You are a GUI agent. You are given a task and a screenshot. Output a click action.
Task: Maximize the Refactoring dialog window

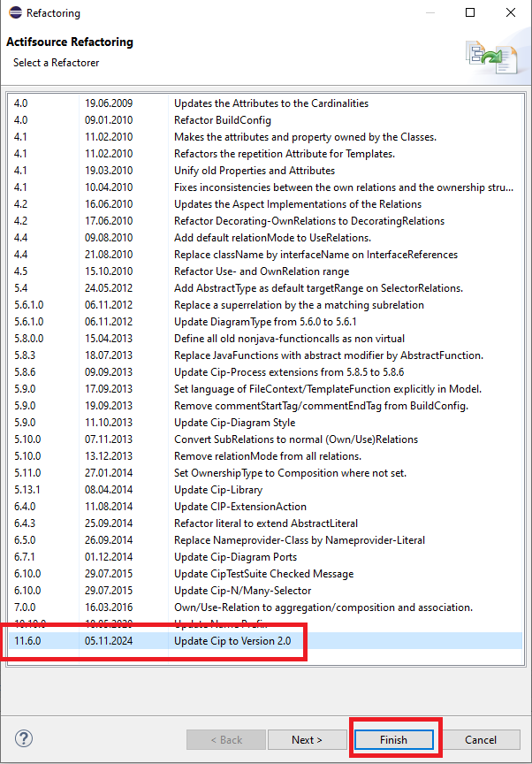click(x=470, y=13)
